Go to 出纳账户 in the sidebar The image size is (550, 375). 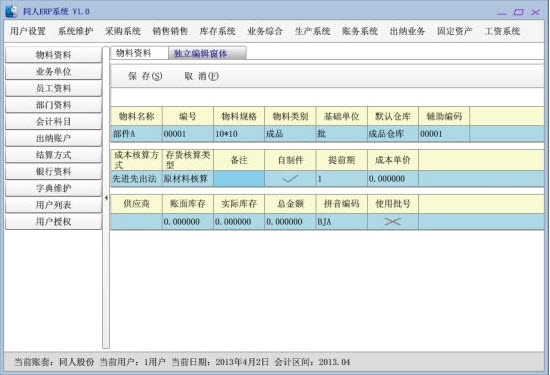pos(53,138)
